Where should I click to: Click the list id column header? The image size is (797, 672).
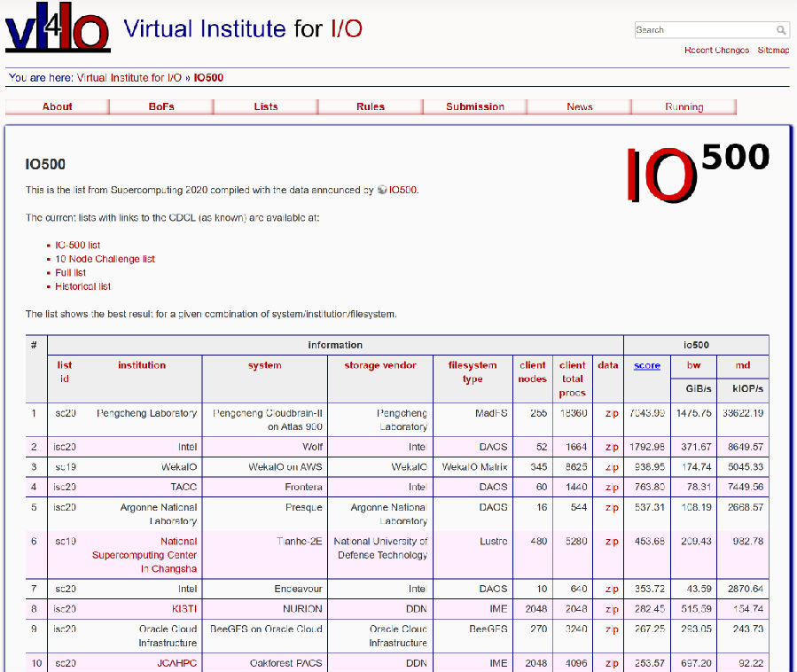(65, 371)
